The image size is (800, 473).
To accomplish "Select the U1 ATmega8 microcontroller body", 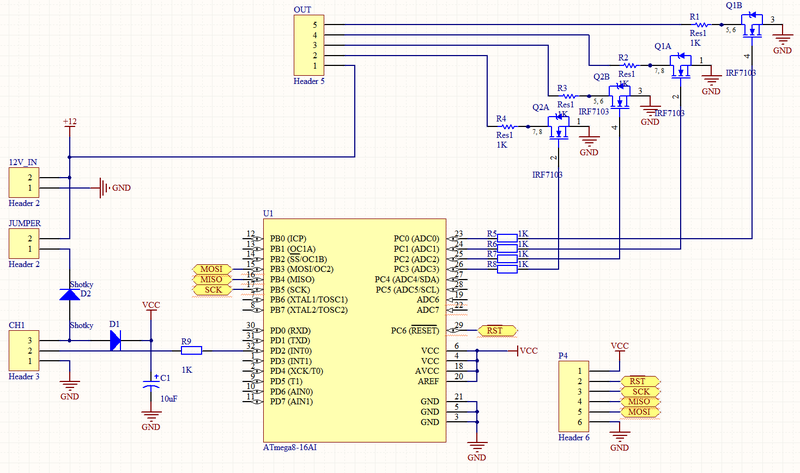I will [x=355, y=330].
